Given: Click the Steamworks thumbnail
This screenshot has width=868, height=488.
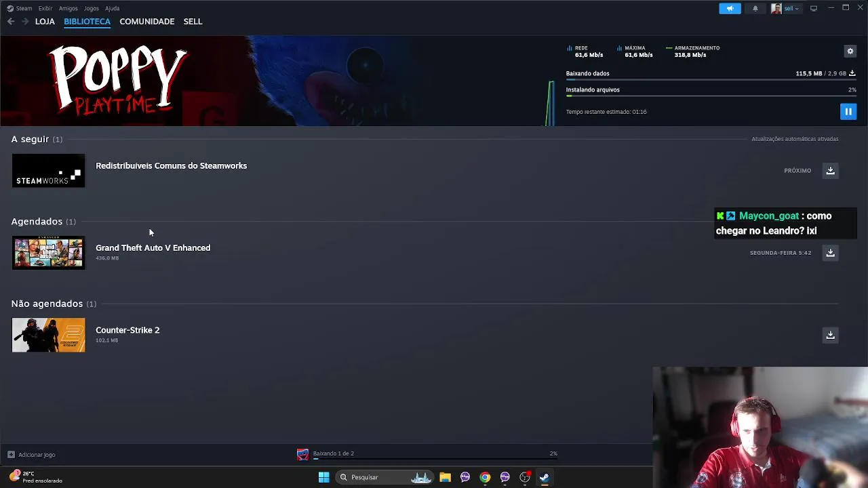Looking at the screenshot, I should (x=48, y=171).
